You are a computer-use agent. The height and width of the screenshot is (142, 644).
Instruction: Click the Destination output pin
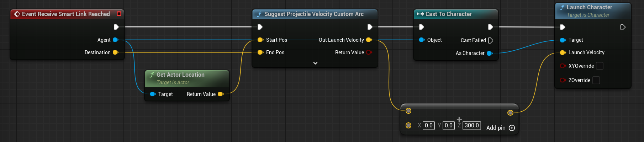pos(115,52)
